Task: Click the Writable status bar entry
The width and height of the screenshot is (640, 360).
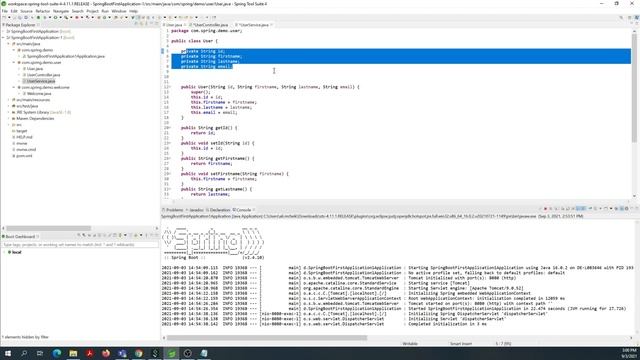Action: pyautogui.click(x=410, y=344)
